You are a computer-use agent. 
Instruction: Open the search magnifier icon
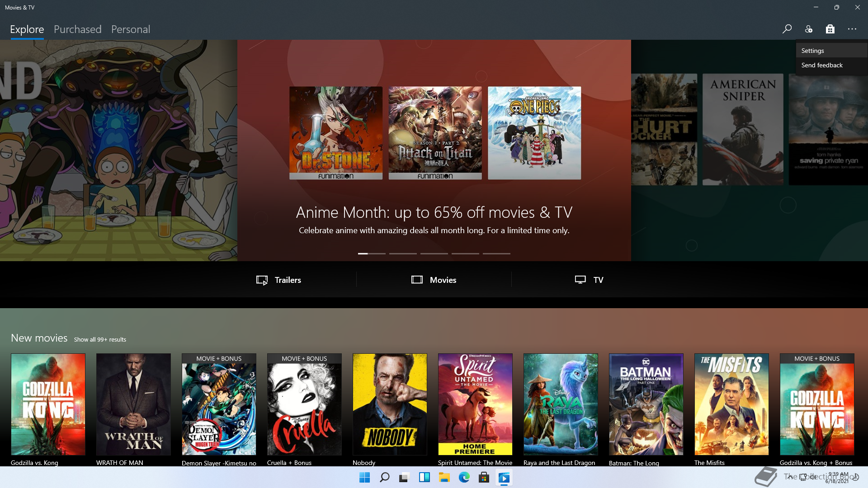pos(787,29)
